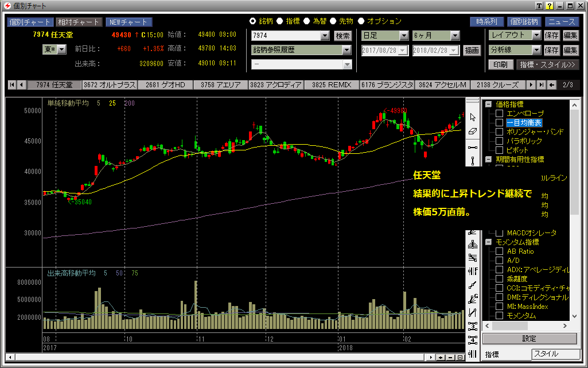Open the 時系列 time series view
The height and width of the screenshot is (368, 588).
coord(487,22)
